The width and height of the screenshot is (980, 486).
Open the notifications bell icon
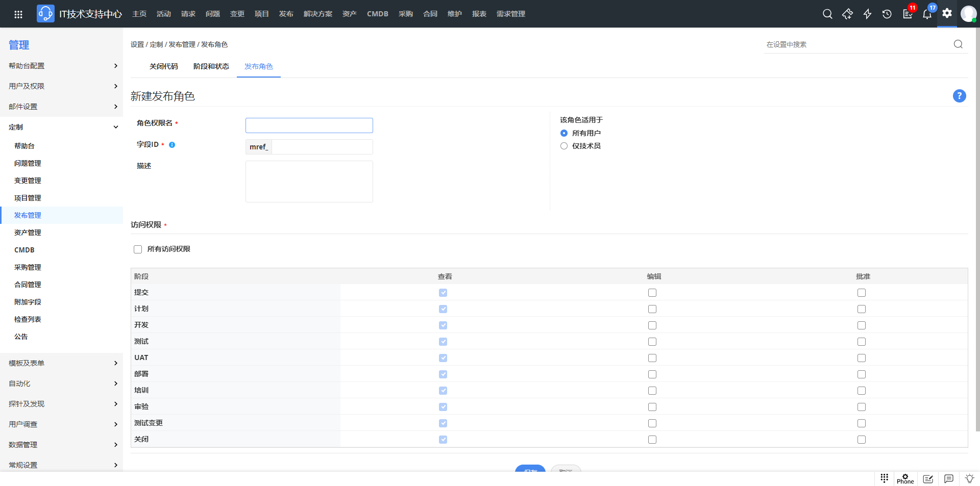(x=927, y=14)
